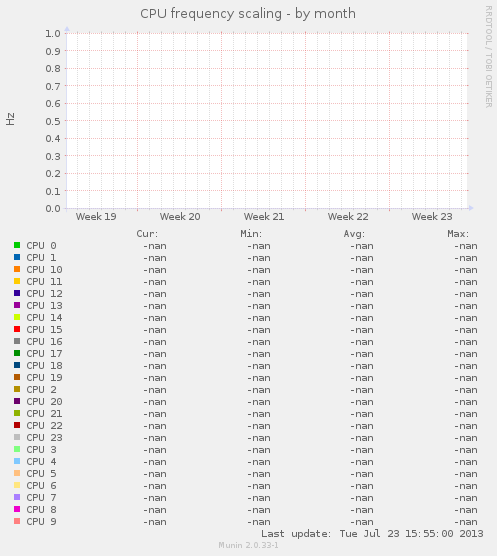Viewport: 497px width, 556px height.
Task: Click the purple CPU 13 legend swatch
Action: (17, 305)
